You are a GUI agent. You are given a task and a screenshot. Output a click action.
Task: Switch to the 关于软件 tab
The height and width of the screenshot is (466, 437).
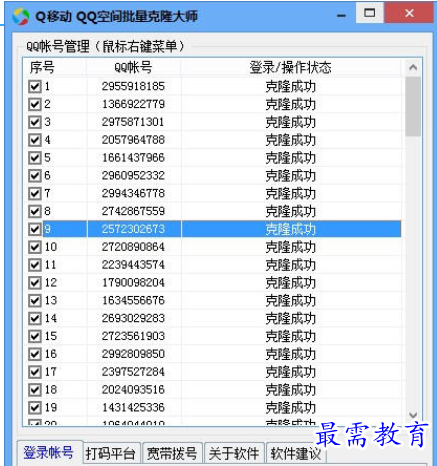(x=234, y=454)
